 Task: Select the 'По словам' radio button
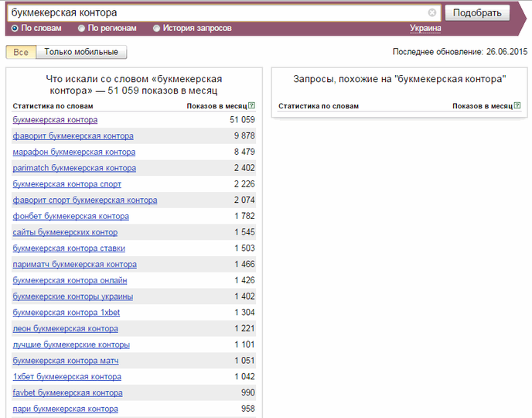[x=15, y=28]
